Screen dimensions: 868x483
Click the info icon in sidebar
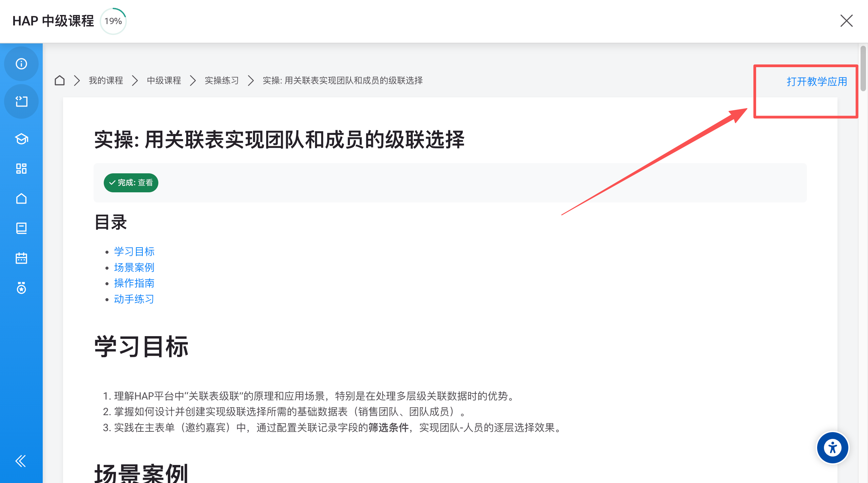[21, 64]
